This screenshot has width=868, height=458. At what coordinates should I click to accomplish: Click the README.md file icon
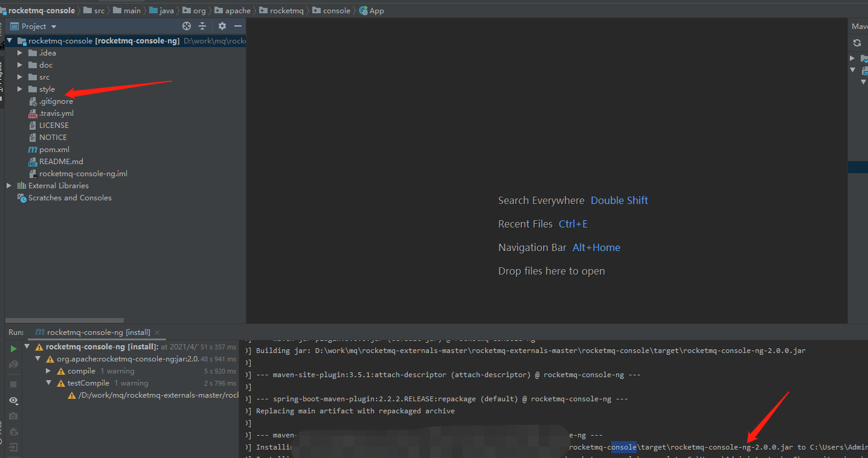click(x=33, y=162)
